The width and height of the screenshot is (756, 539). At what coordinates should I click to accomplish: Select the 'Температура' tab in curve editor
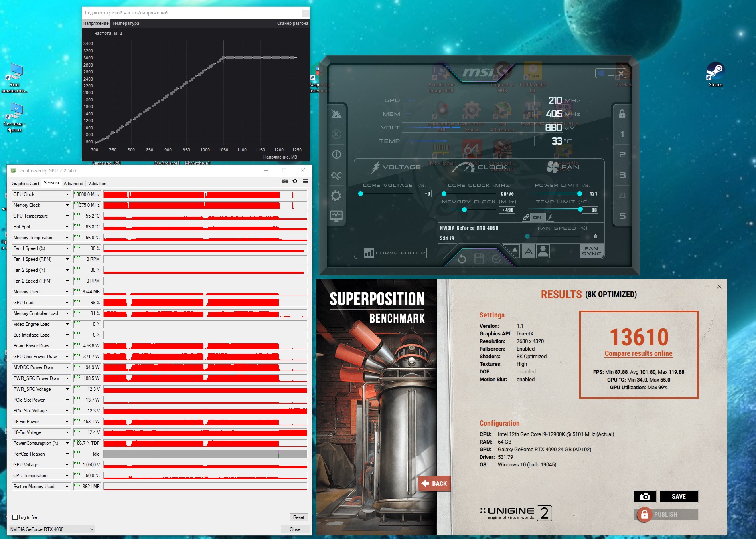(x=126, y=23)
